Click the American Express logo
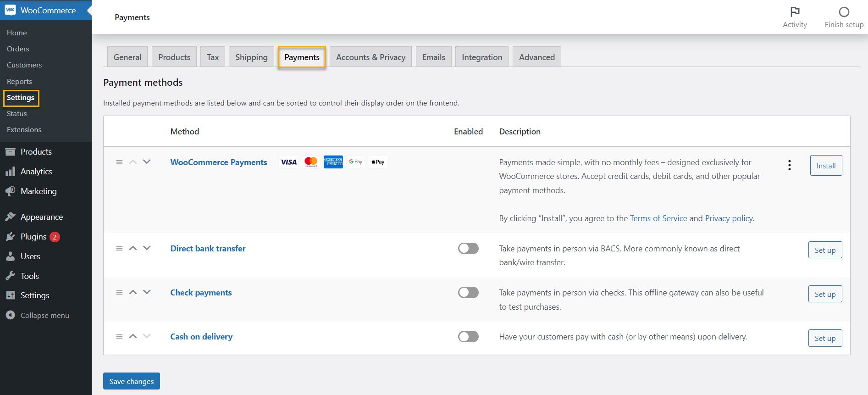Screen dimensions: 868x395 pyautogui.click(x=333, y=162)
